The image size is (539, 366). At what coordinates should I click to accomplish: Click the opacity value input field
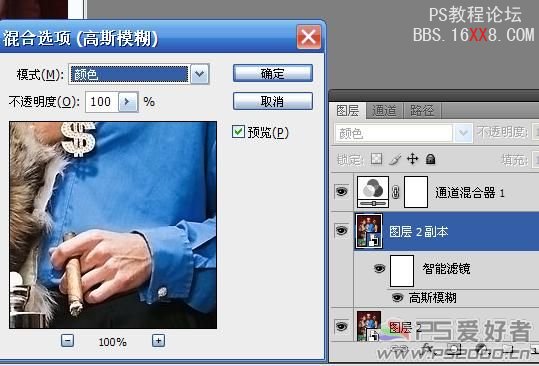[x=102, y=102]
